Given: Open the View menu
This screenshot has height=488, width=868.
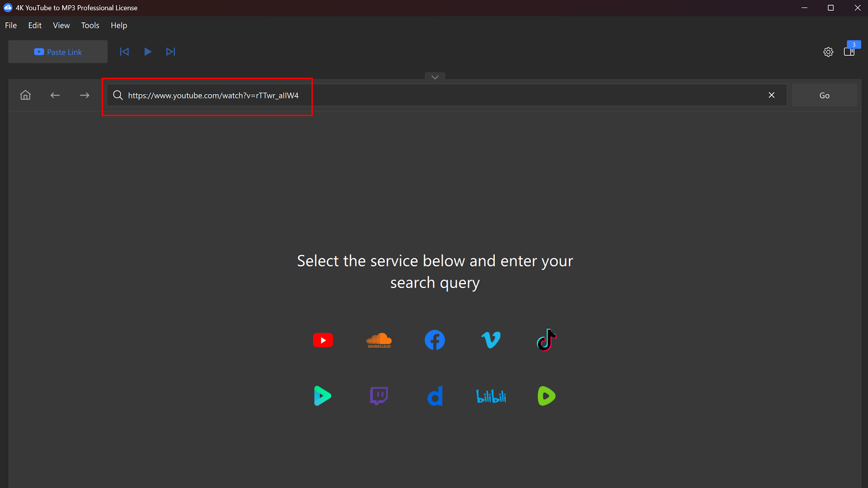Looking at the screenshot, I should pyautogui.click(x=61, y=25).
